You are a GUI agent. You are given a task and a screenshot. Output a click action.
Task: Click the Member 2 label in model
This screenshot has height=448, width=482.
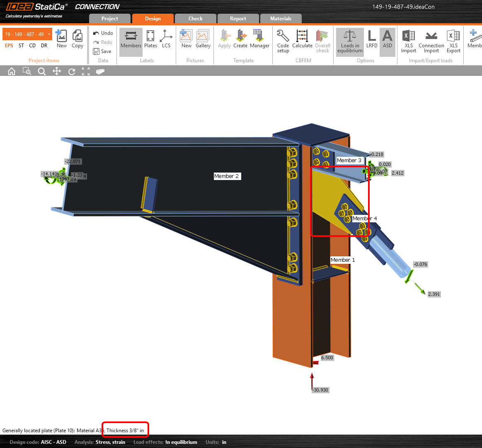coord(227,176)
